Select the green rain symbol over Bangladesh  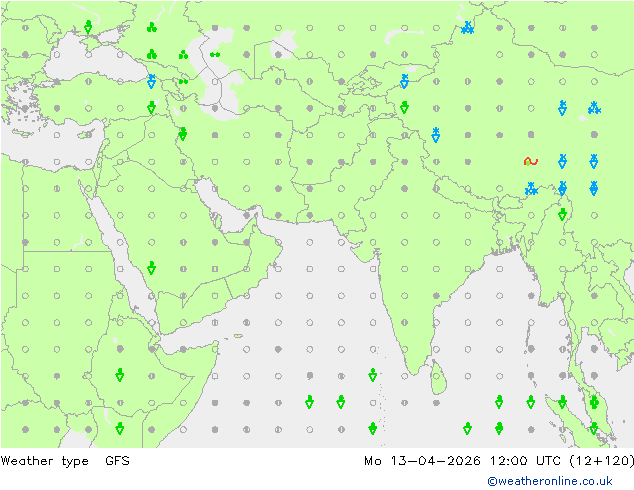tap(562, 214)
